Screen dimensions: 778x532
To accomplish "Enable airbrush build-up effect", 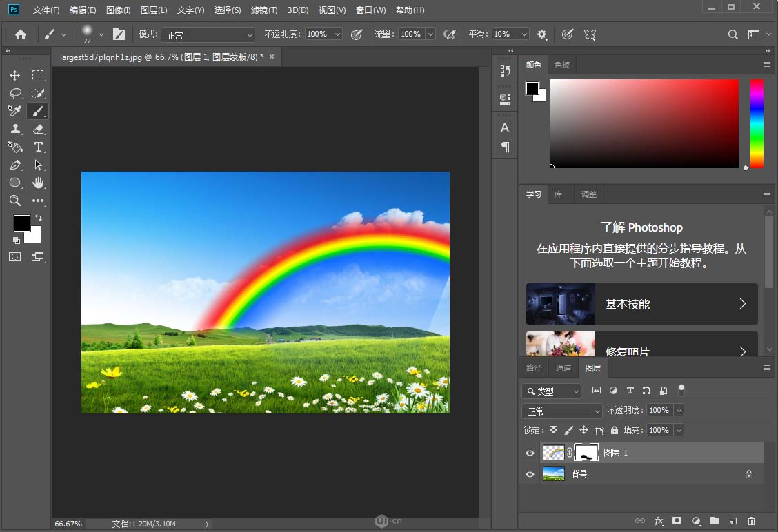I will coord(450,34).
